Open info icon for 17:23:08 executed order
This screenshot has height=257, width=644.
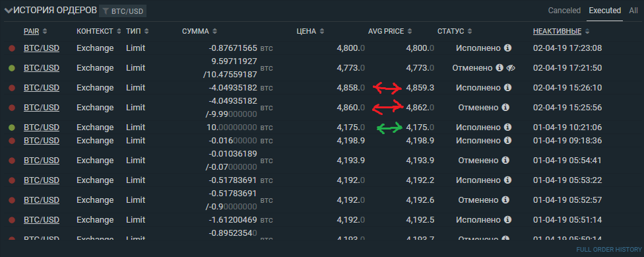point(507,48)
